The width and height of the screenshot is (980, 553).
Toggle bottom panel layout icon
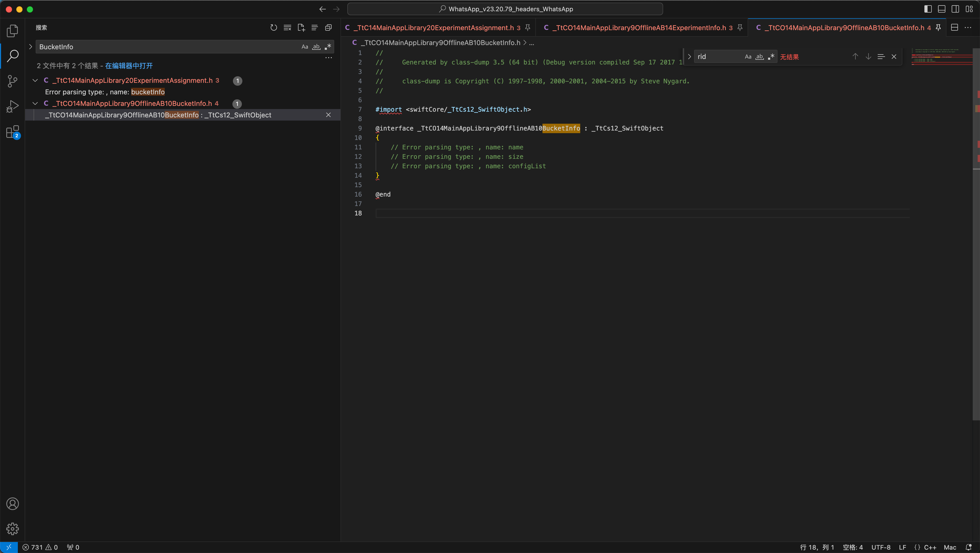point(942,9)
